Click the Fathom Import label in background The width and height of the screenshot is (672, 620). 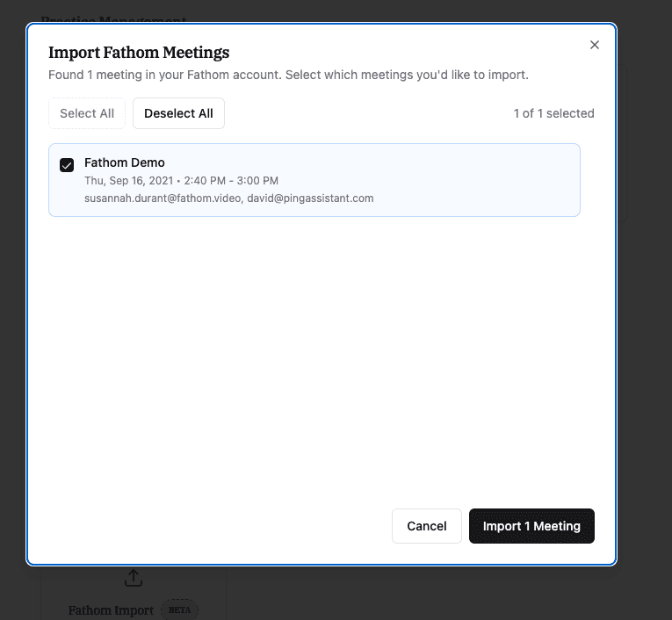111,610
